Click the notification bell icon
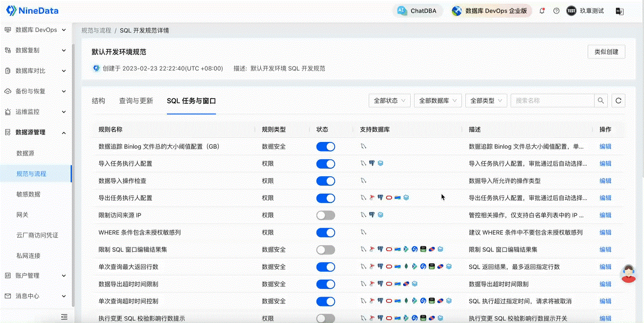 [542, 11]
